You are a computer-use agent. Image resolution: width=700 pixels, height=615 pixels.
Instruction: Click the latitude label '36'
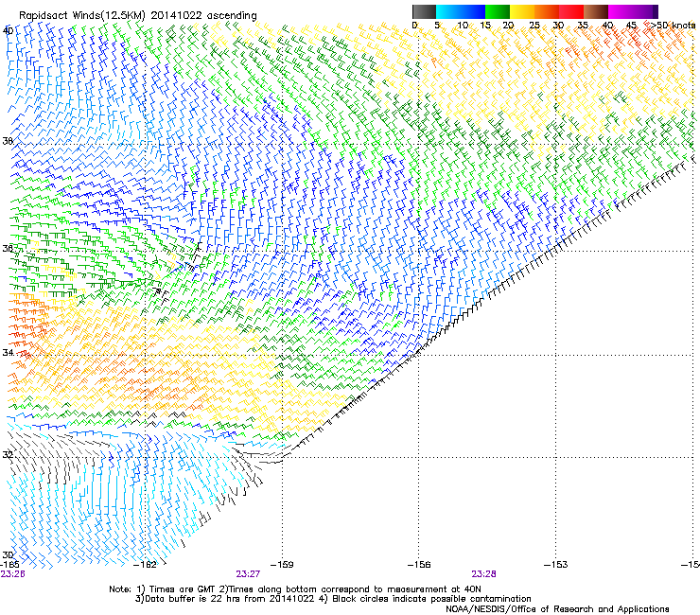pos(8,248)
